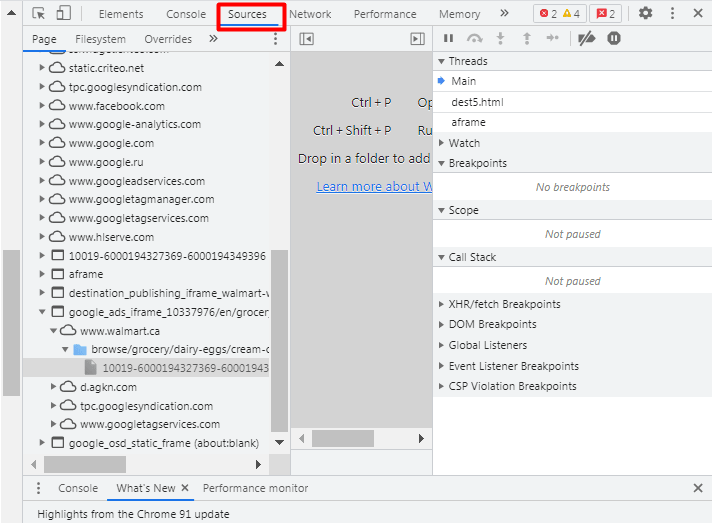
Task: Click Step out of function icon
Action: 527,39
